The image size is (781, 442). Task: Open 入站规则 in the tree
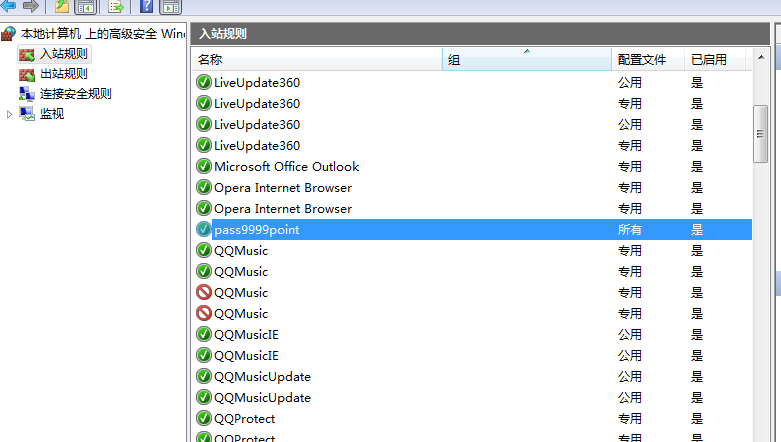click(63, 54)
